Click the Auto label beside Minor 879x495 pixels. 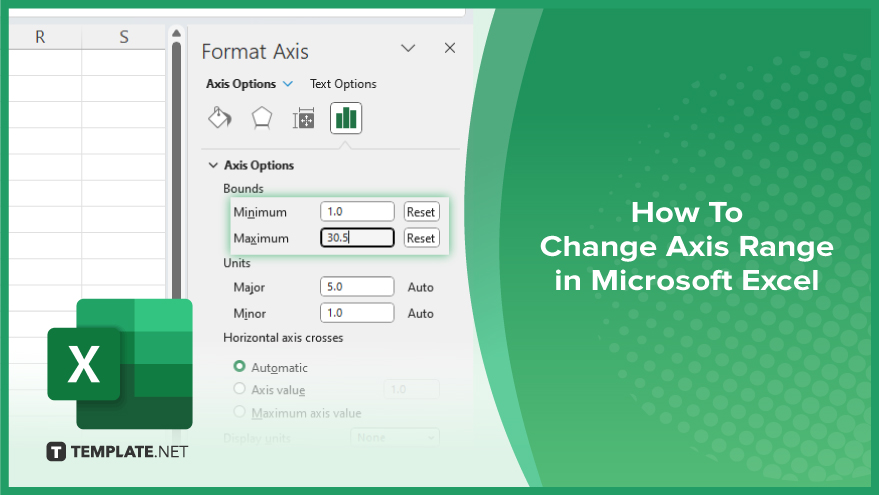(x=420, y=313)
